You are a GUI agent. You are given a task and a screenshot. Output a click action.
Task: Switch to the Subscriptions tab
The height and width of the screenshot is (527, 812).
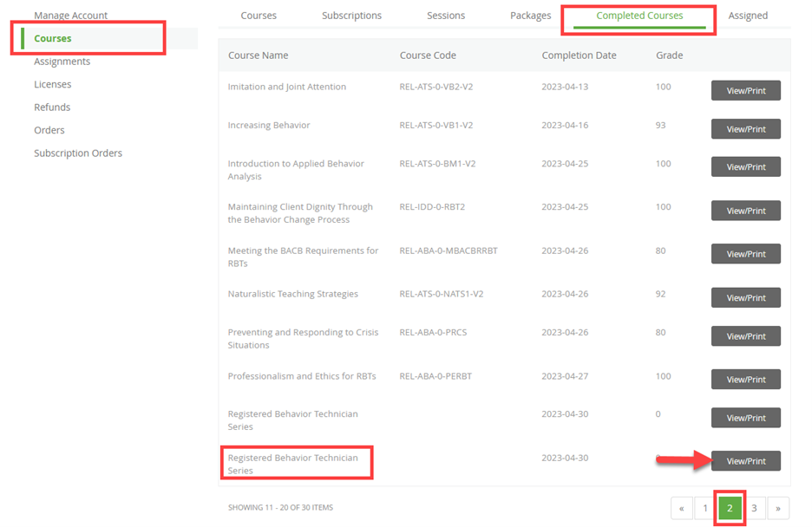tap(351, 16)
